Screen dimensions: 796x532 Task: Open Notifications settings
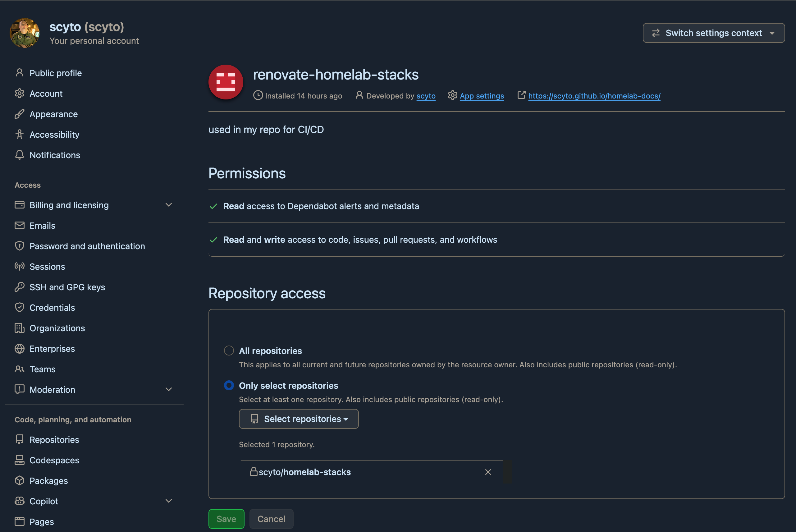click(55, 155)
